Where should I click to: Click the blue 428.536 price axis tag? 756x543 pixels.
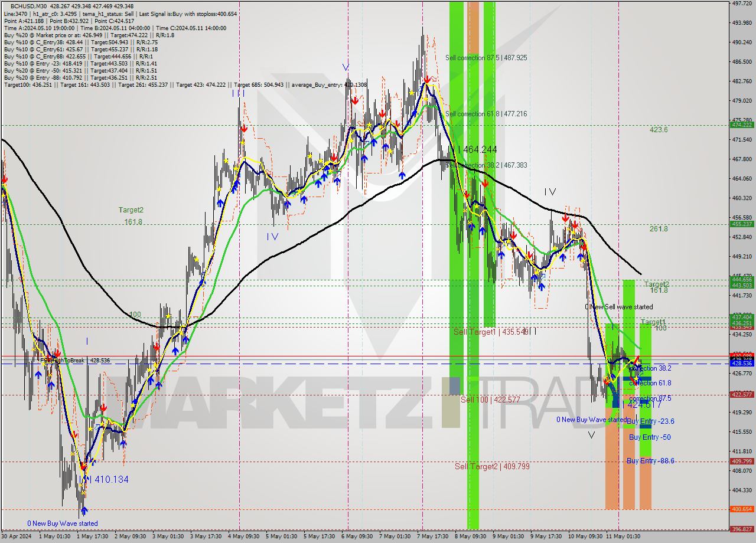(742, 364)
